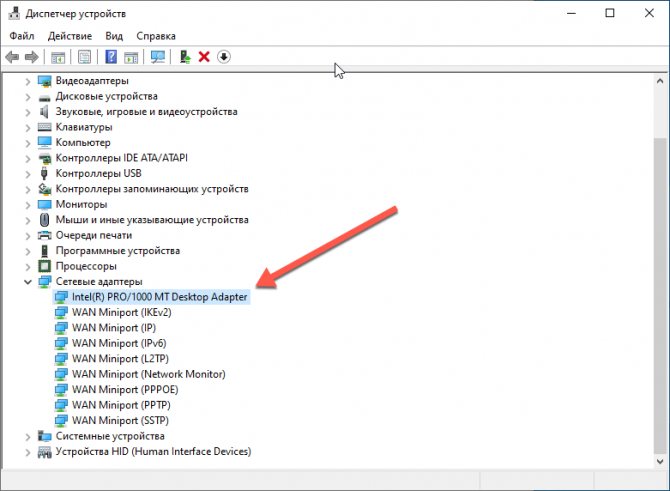Click the Сетевые адаптеры network icon
Screen dimensions: 670x491
point(44,282)
